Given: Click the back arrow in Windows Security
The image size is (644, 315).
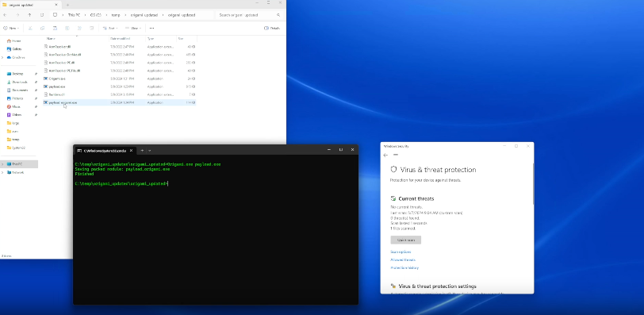Looking at the screenshot, I should (385, 156).
